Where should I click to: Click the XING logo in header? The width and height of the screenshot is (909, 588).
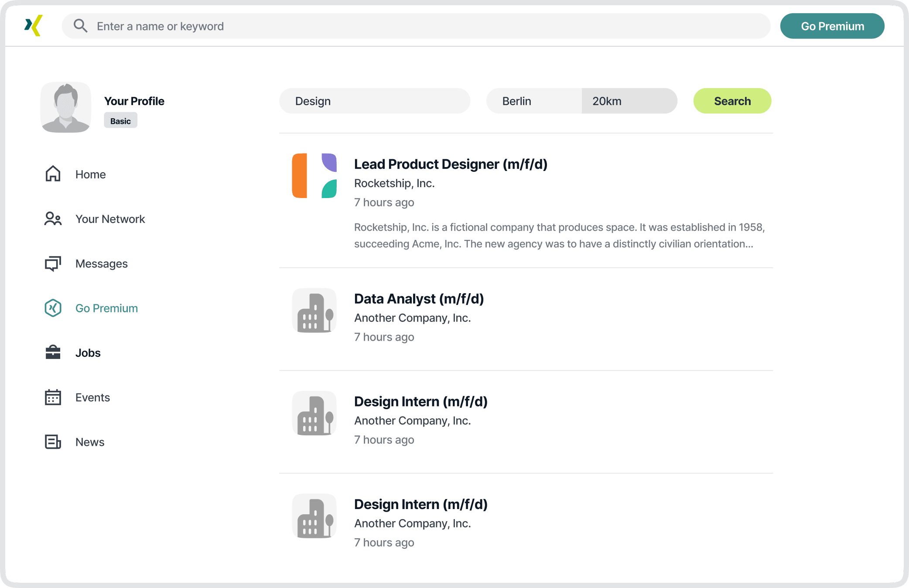coord(34,26)
